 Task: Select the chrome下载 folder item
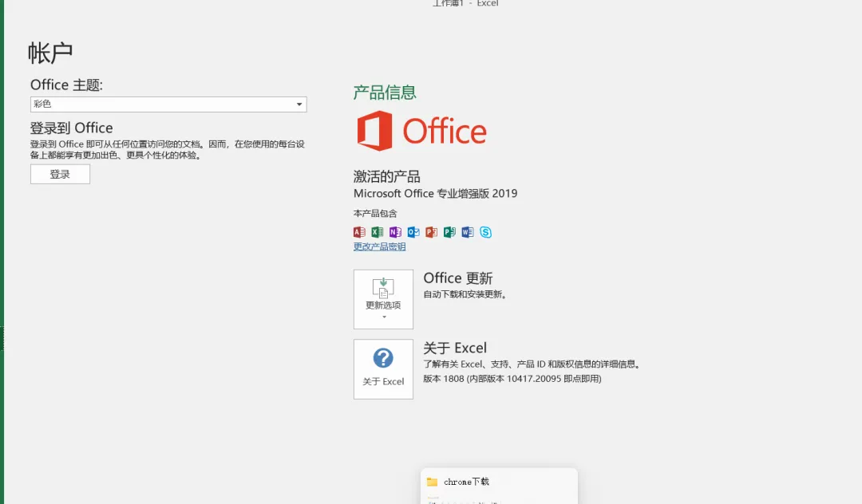click(x=499, y=482)
